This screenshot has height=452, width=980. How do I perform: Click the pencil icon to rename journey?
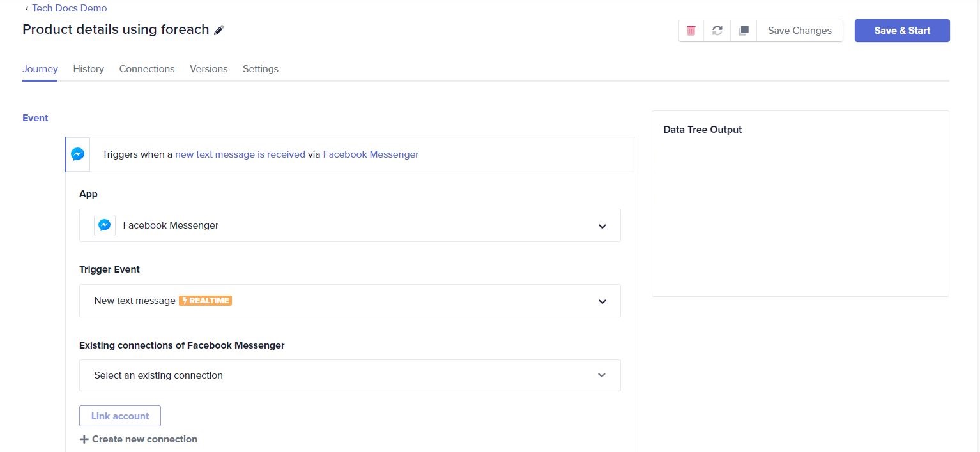pyautogui.click(x=219, y=30)
